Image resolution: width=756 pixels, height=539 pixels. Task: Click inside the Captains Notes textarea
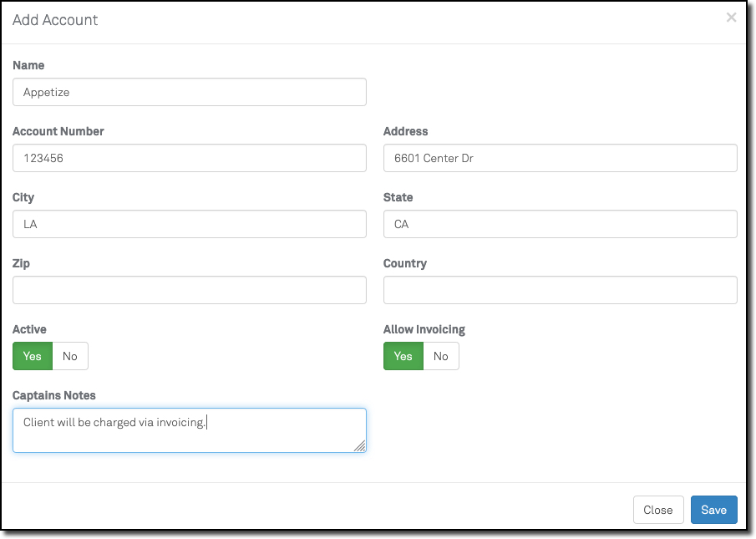pyautogui.click(x=190, y=430)
